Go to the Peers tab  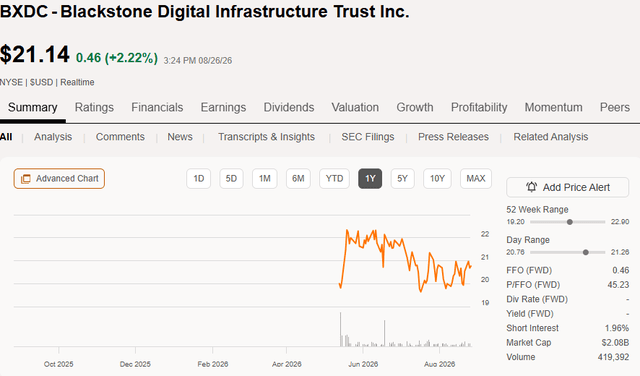pos(615,107)
